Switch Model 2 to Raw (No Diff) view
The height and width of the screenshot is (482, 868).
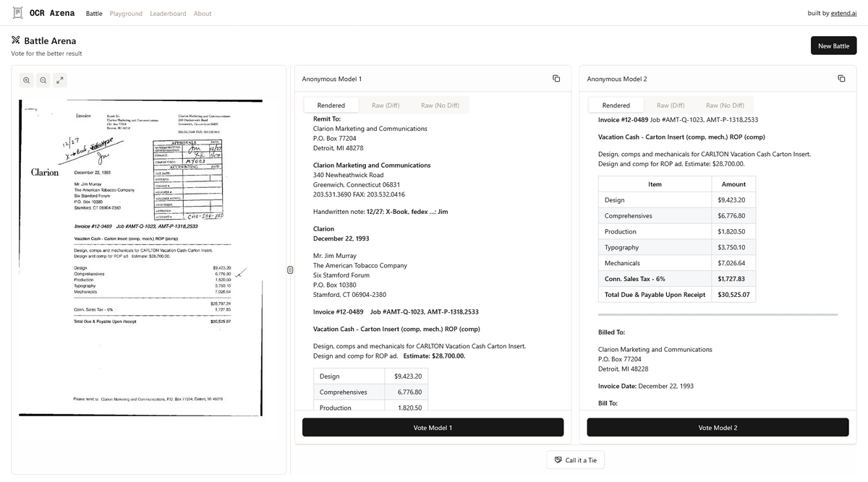point(725,106)
